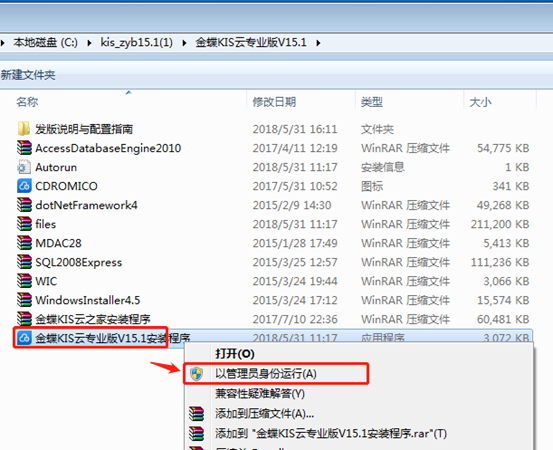Expand the arrow after 金蝶KIS云专业版V15.1 breadcrumb

318,43
